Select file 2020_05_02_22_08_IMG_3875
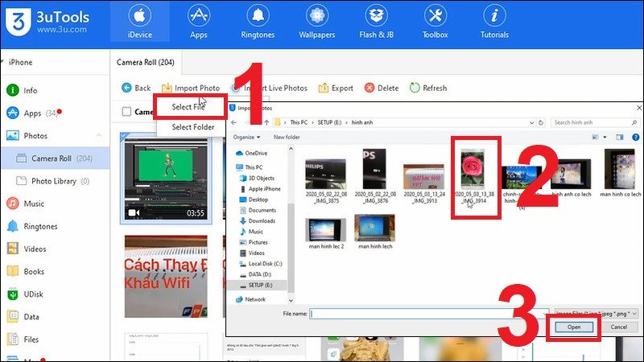The width and height of the screenshot is (644, 362). click(326, 182)
